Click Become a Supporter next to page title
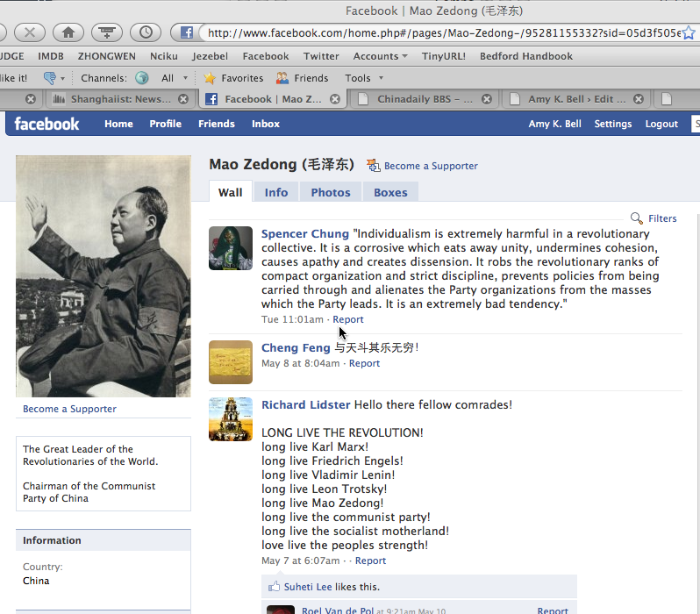The width and height of the screenshot is (700, 614). point(431,166)
